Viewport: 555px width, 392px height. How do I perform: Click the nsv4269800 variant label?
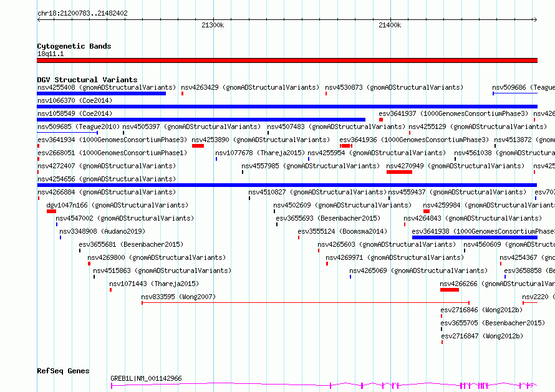click(x=157, y=257)
